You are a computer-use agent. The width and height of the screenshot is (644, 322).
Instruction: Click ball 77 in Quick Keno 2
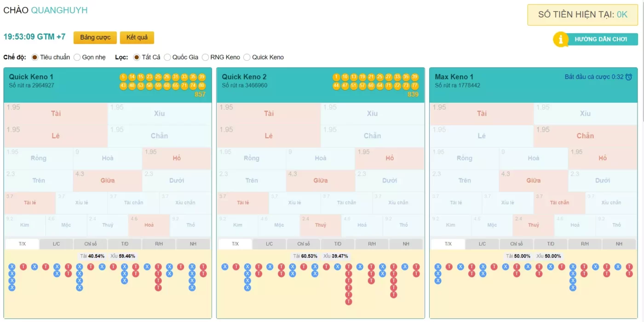(x=415, y=86)
